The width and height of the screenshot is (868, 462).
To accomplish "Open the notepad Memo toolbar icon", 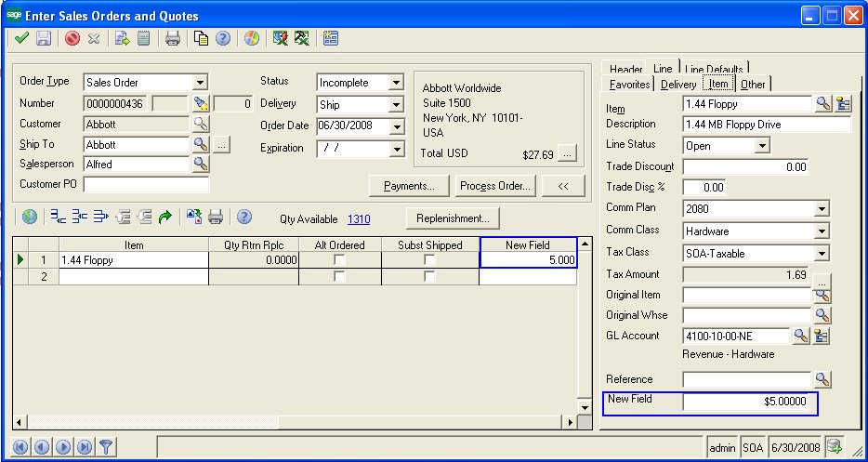I will point(143,38).
